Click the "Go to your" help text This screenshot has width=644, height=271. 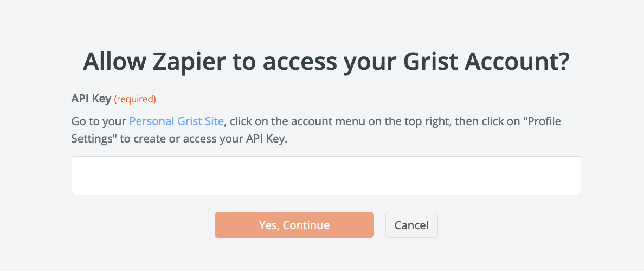coord(99,121)
